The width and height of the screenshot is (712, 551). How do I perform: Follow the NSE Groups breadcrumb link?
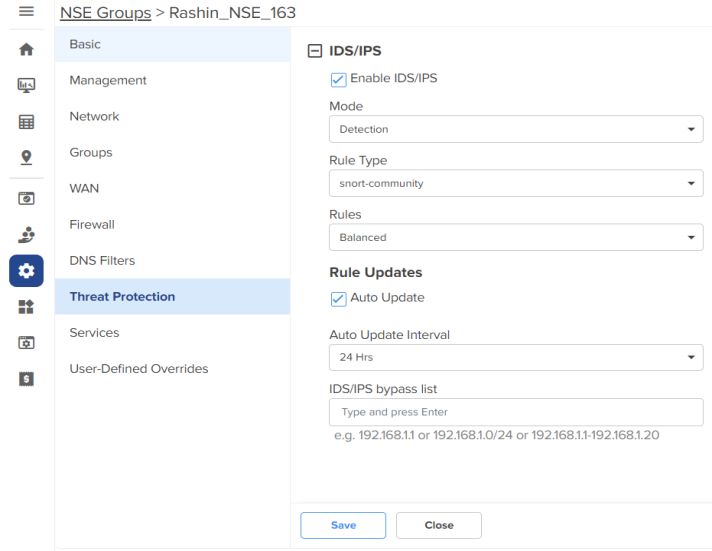point(105,13)
